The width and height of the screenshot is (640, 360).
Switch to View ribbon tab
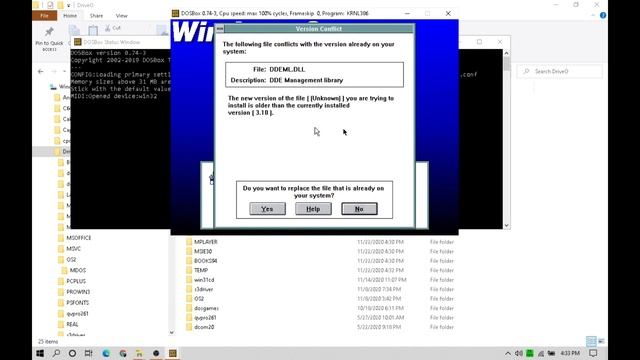pyautogui.click(x=122, y=16)
